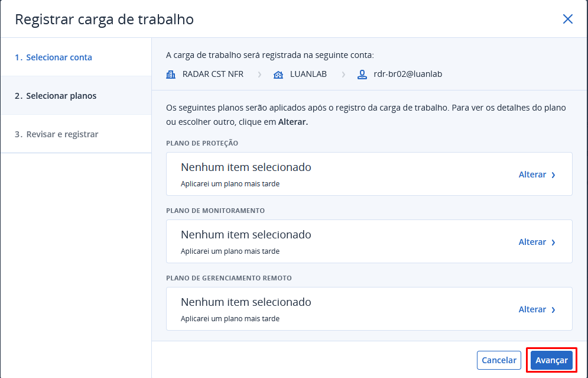Viewport: 588px width, 378px height.
Task: Click chevron arrow in Gerenciamento Remoto row
Action: (554, 310)
